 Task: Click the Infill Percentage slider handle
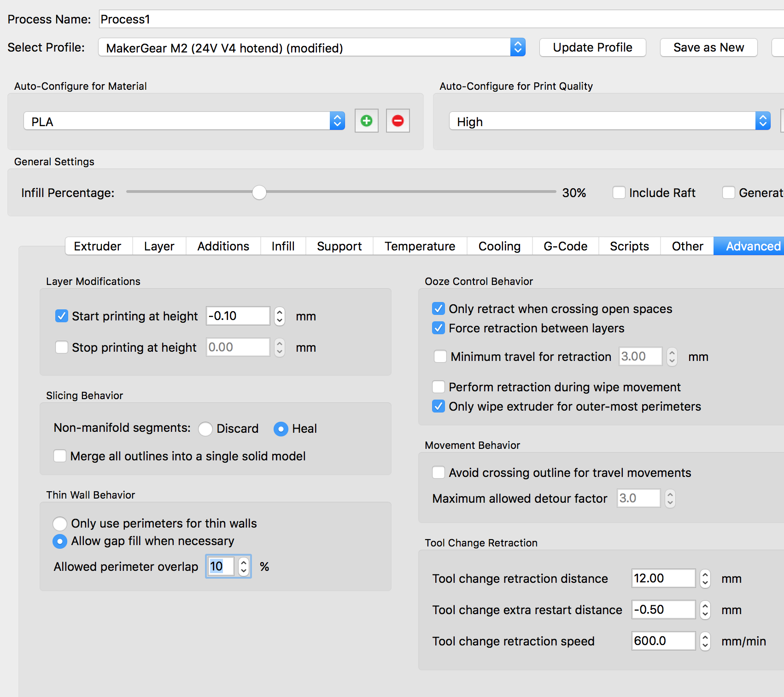[259, 192]
